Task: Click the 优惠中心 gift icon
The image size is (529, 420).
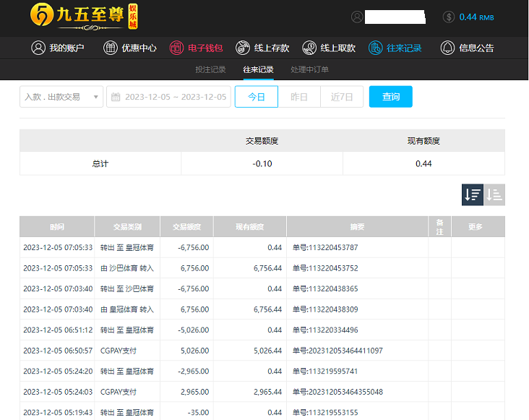Action: 111,48
